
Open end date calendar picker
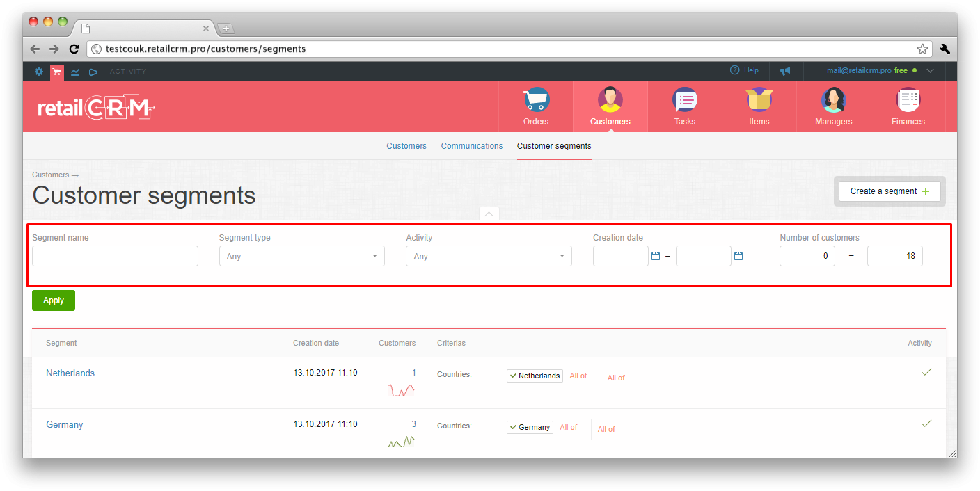(738, 257)
